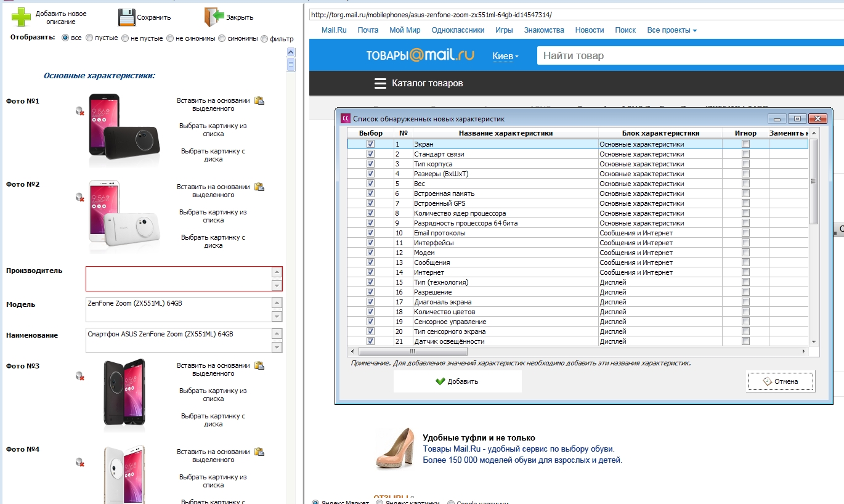
Task: Open Мой Мир in top navigation
Action: point(405,30)
